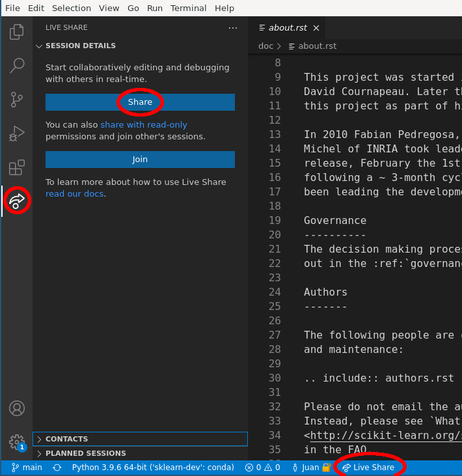Expand the Contacts section
462x476 pixels.
point(66,439)
